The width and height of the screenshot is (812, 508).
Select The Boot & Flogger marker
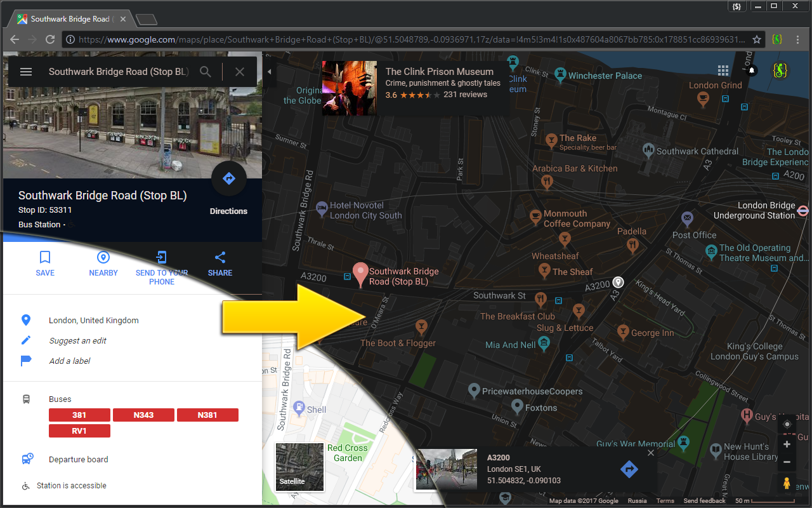pyautogui.click(x=421, y=327)
